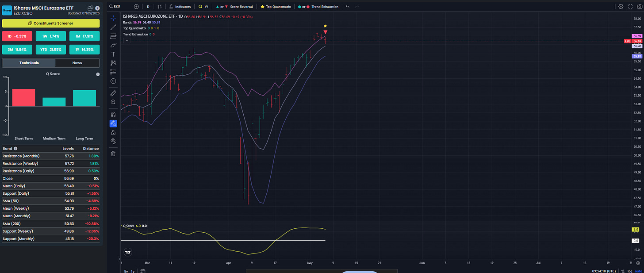This screenshot has height=273, width=644.
Task: Open the Indicators menu
Action: point(180,7)
